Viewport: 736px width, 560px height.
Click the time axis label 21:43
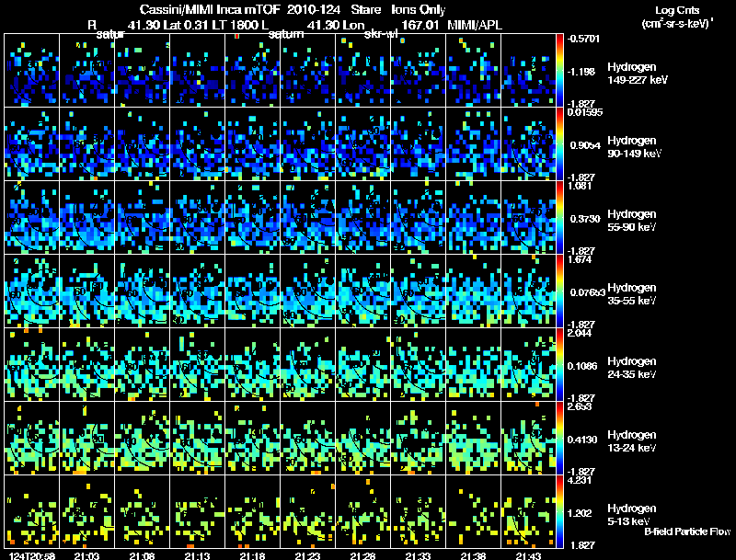pyautogui.click(x=528, y=555)
